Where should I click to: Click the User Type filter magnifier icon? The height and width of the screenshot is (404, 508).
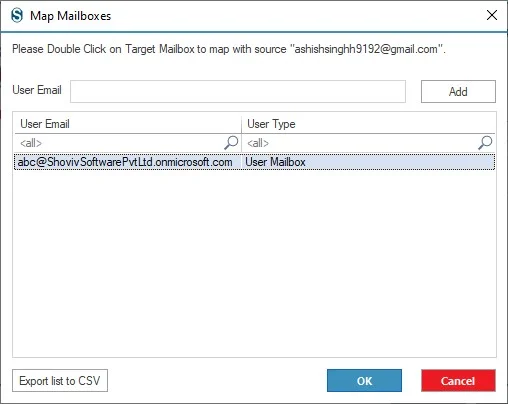pyautogui.click(x=485, y=143)
